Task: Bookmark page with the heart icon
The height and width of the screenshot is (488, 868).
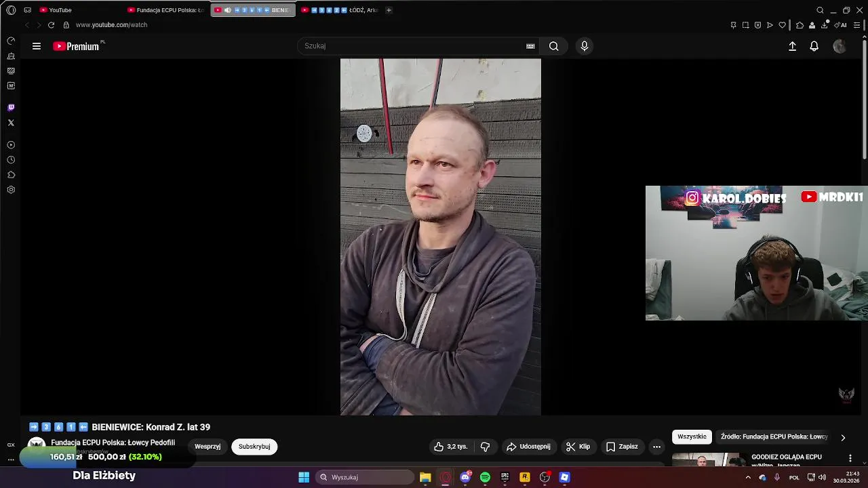Action: (782, 25)
